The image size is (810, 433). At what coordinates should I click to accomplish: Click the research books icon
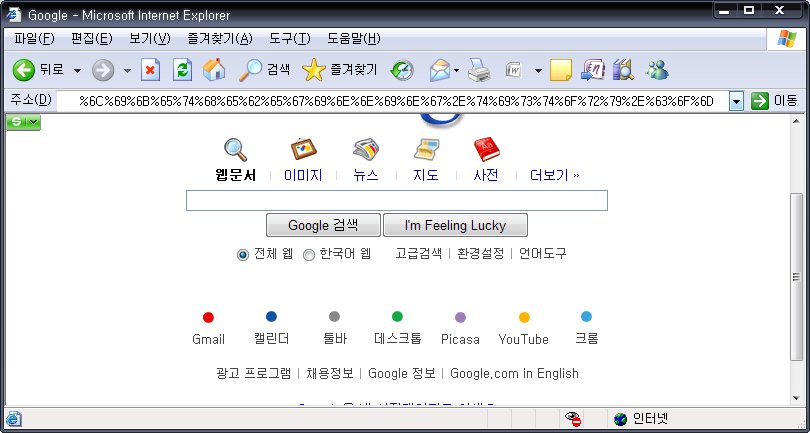(x=623, y=70)
